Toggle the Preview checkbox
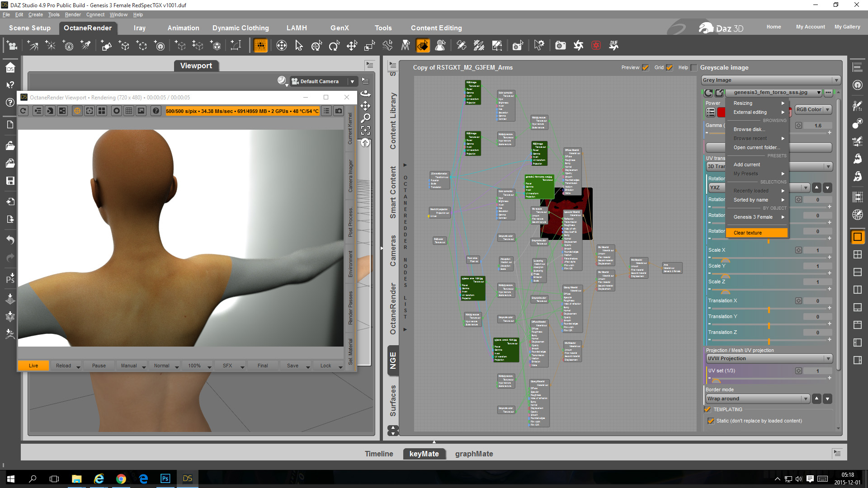The image size is (868, 488). coord(646,68)
